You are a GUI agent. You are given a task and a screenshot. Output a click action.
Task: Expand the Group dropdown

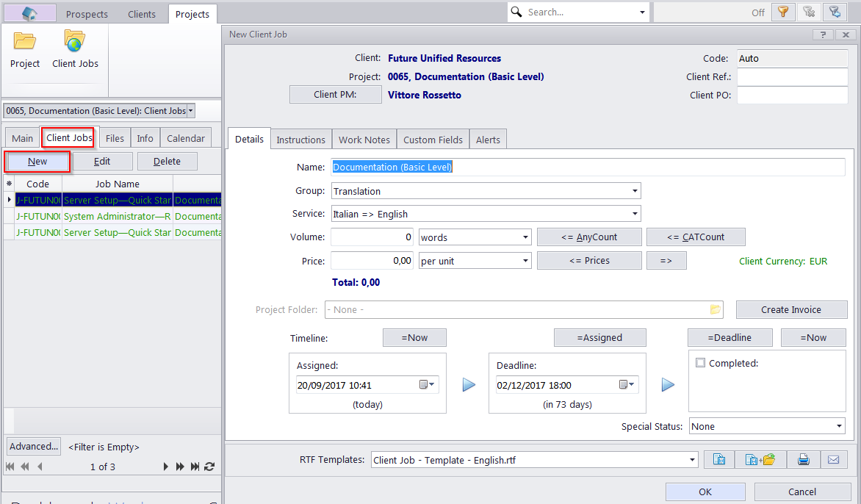pyautogui.click(x=635, y=191)
